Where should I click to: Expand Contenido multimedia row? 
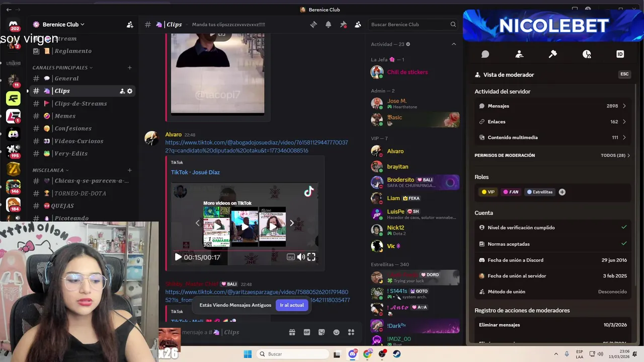(x=552, y=137)
